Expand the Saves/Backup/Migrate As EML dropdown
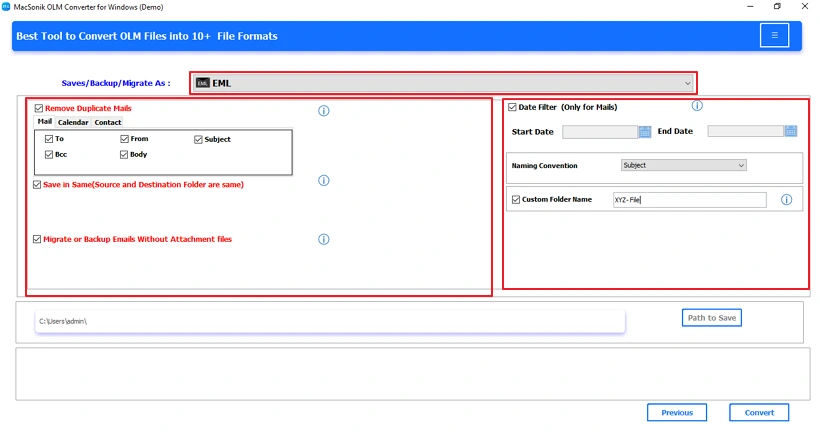820x437 pixels. coord(443,83)
